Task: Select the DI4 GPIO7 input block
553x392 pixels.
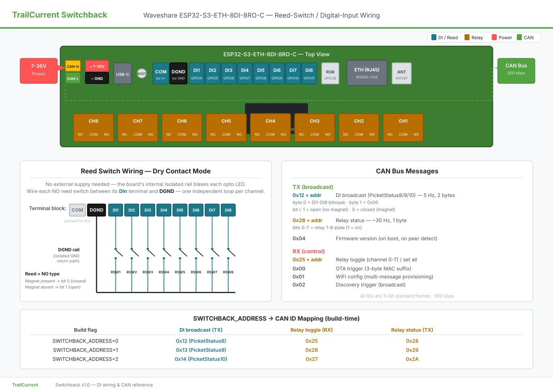Action: coord(245,73)
